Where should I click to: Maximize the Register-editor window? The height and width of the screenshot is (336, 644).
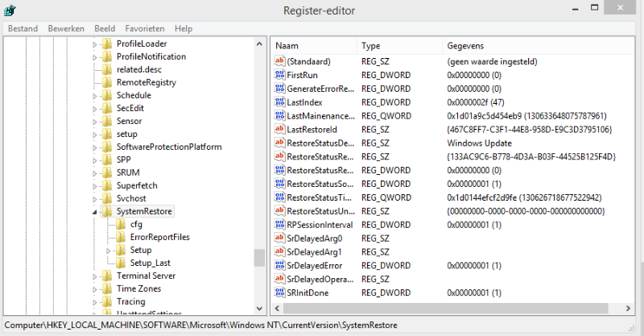pyautogui.click(x=594, y=7)
